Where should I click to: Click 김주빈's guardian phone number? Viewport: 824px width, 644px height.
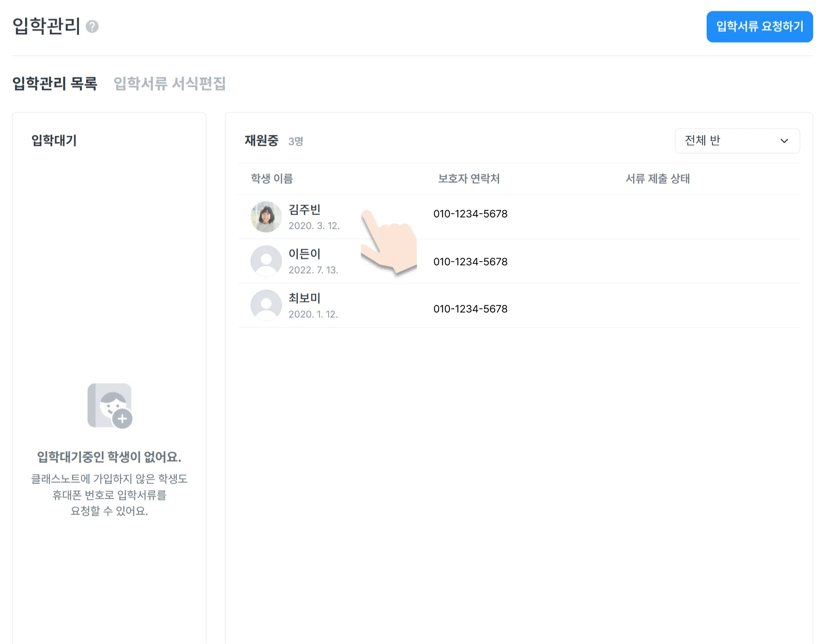coord(470,214)
